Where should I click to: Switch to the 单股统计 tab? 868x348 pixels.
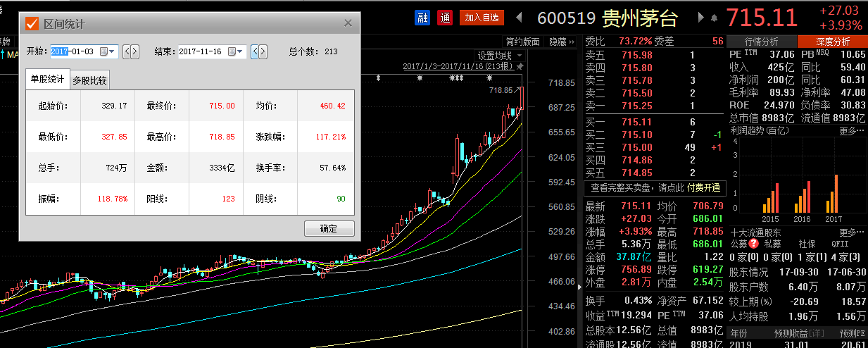click(x=47, y=80)
